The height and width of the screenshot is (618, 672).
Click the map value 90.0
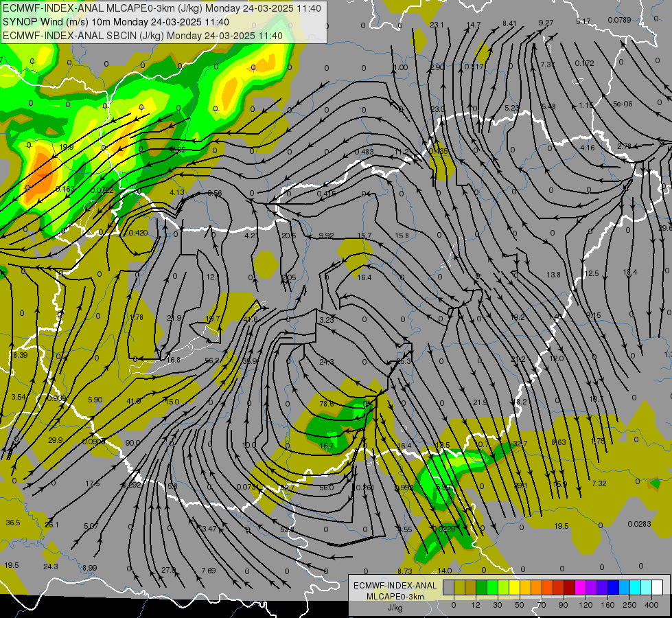132,443
